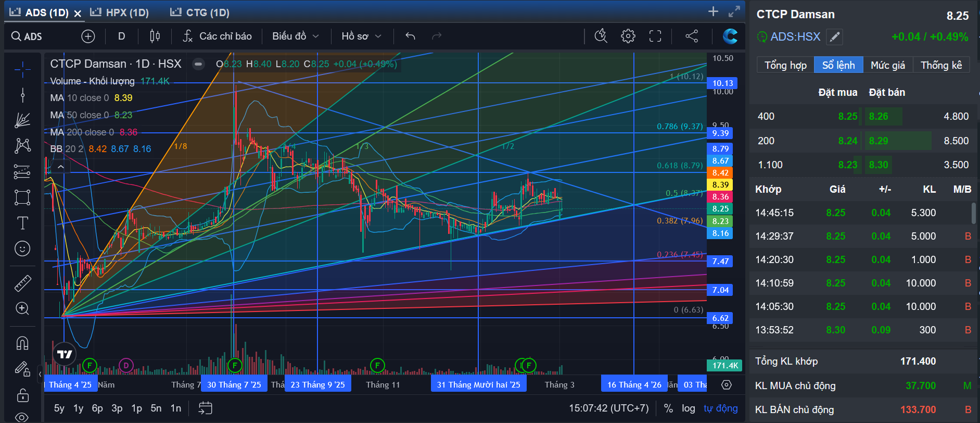Open the candlestick chart type selector
The height and width of the screenshot is (423, 980).
pos(155,36)
